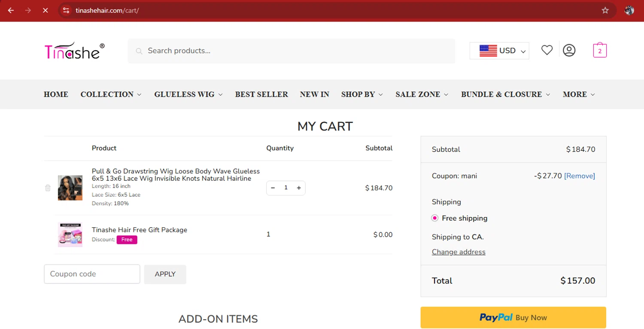644x329 pixels.
Task: Click the Length: 16 inch text
Action: (111, 186)
